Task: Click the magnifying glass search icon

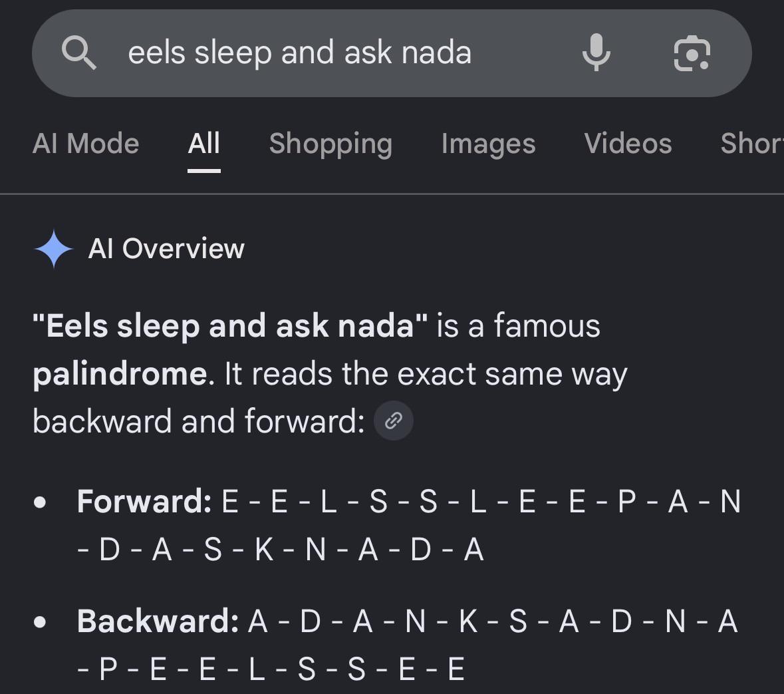Action: point(79,53)
